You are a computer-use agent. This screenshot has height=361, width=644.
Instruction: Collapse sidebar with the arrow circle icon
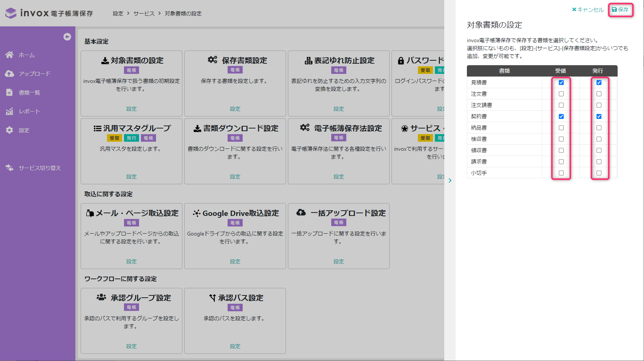pyautogui.click(x=67, y=37)
